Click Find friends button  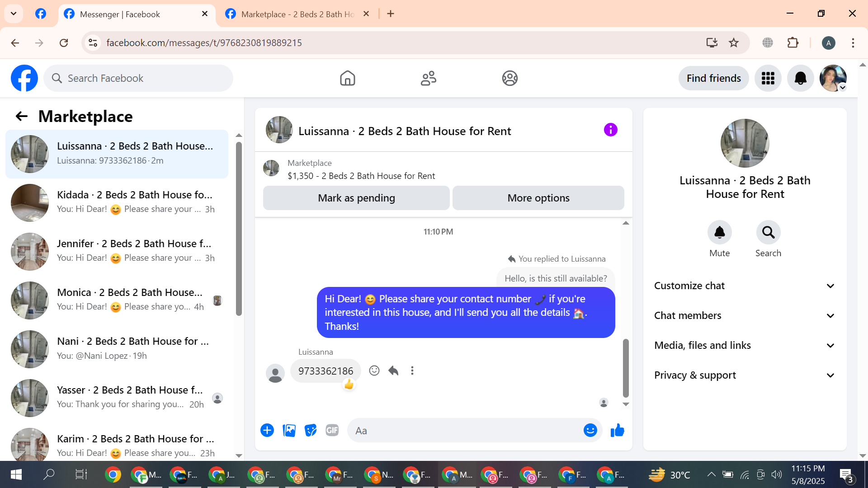[713, 78]
